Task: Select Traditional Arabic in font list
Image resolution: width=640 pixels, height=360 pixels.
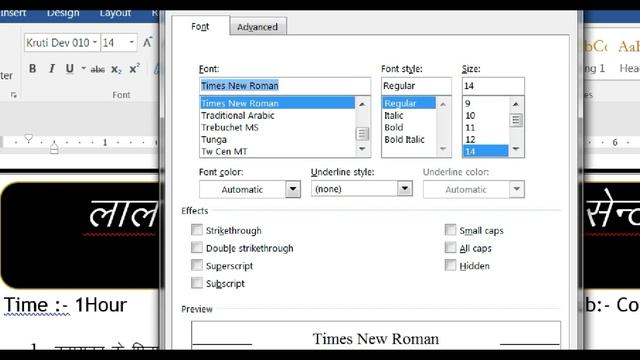Action: click(x=277, y=116)
